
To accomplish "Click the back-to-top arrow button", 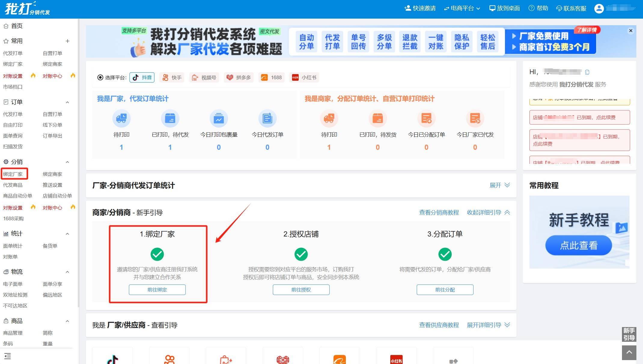I will [x=629, y=352].
